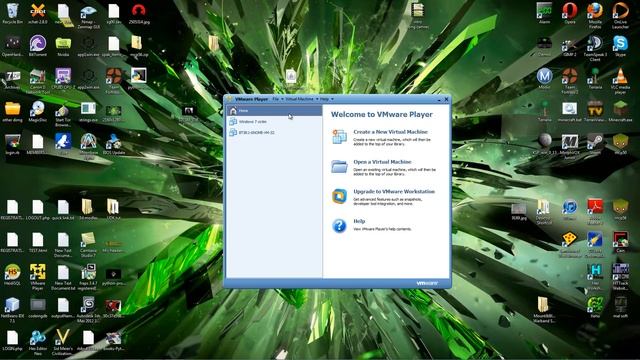
Task: Click the Open a Virtual Machine folder icon
Action: (339, 166)
